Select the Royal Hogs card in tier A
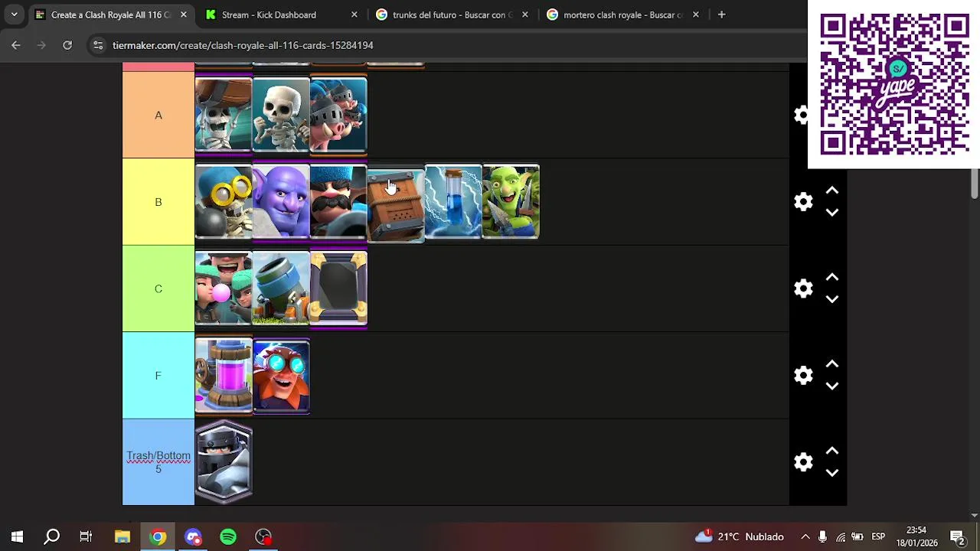 point(338,115)
